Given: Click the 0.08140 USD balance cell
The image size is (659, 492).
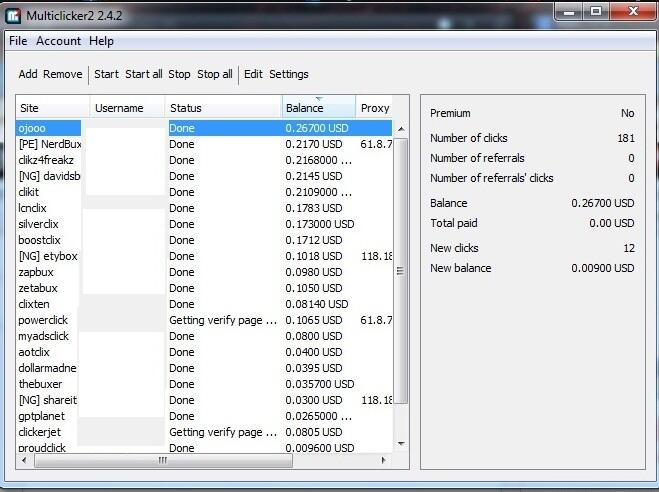Looking at the screenshot, I should point(316,304).
